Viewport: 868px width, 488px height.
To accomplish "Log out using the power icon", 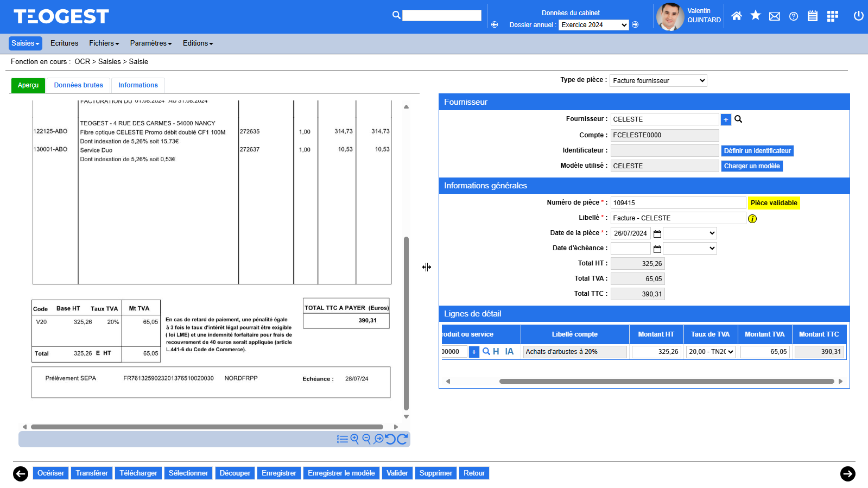I will coord(858,16).
